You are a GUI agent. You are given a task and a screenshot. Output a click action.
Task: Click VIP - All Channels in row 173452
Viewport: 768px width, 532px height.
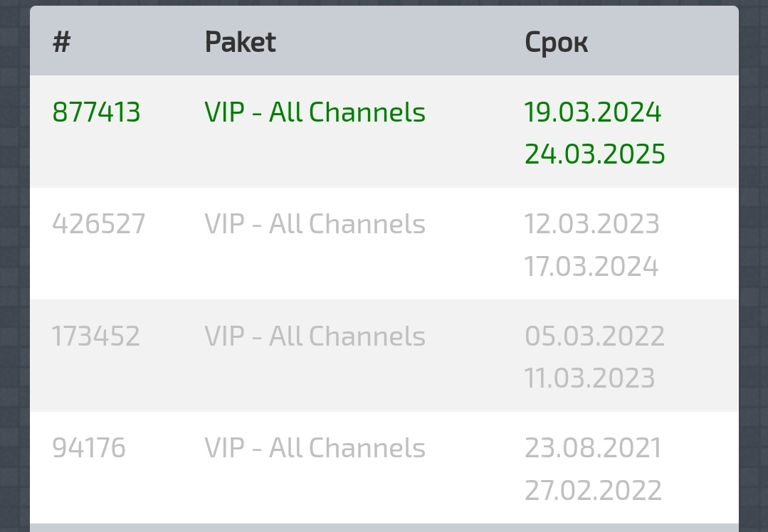(x=315, y=336)
